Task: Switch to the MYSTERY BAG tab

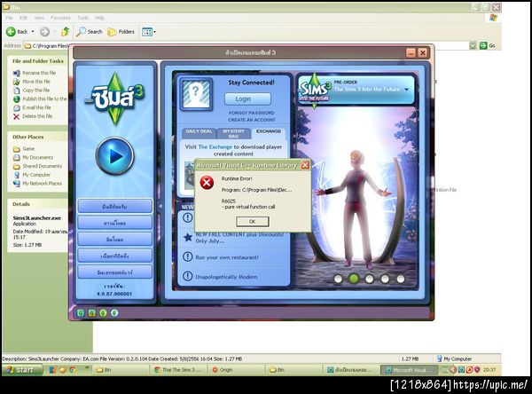Action: (233, 133)
